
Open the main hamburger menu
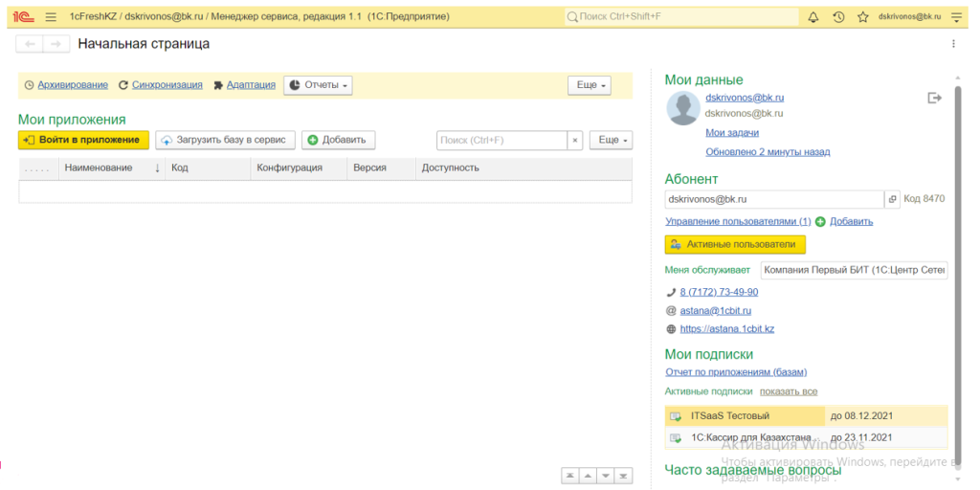click(52, 17)
